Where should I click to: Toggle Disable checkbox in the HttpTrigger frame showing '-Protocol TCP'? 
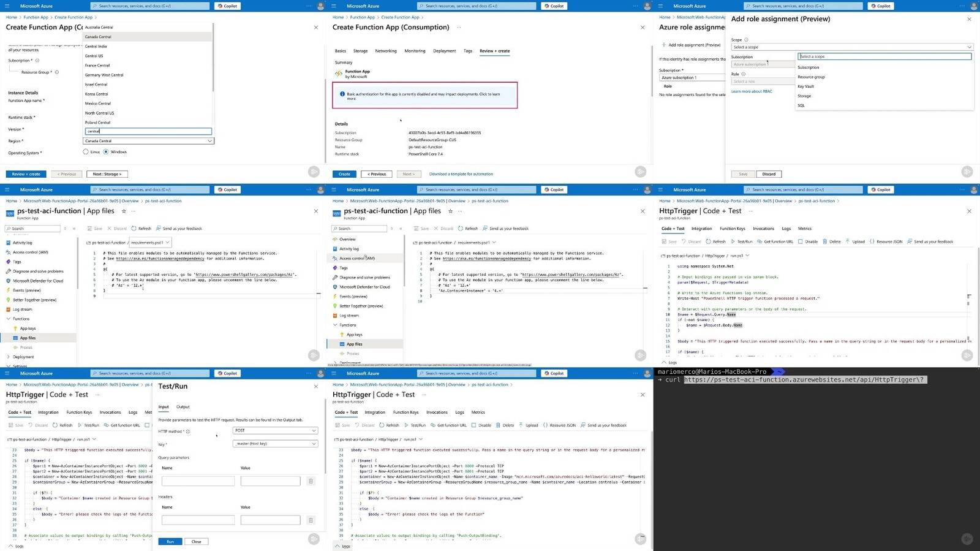pyautogui.click(x=473, y=425)
